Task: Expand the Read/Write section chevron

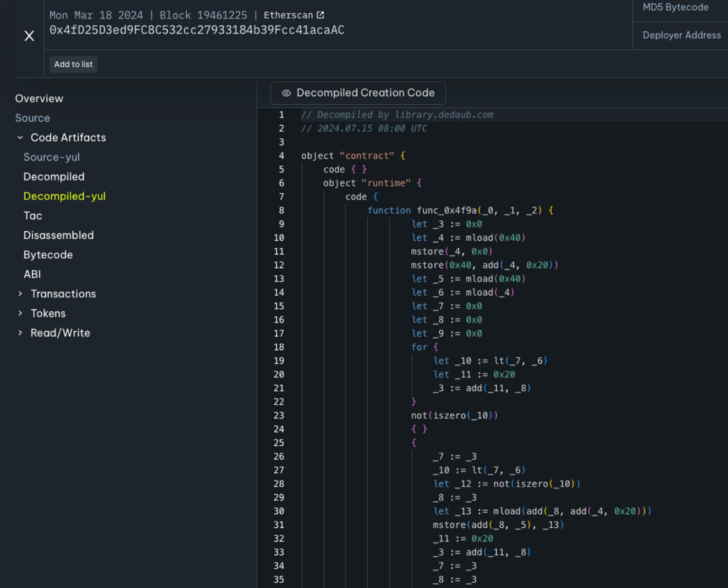Action: click(20, 333)
